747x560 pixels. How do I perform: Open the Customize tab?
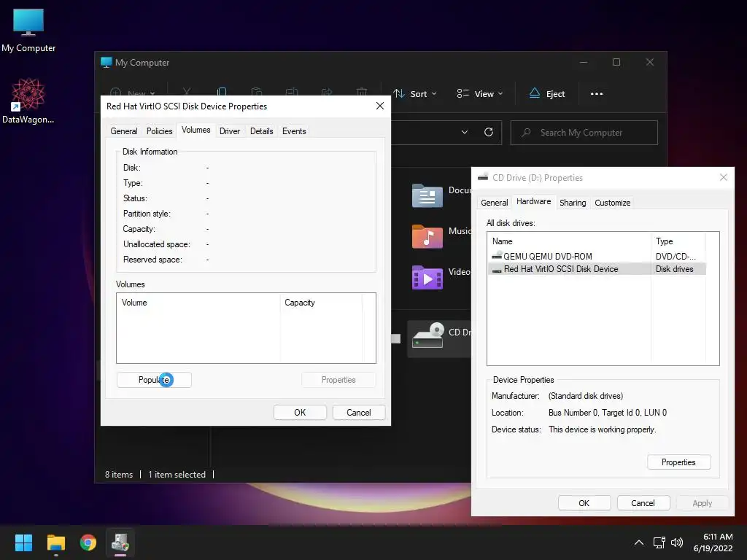(612, 203)
